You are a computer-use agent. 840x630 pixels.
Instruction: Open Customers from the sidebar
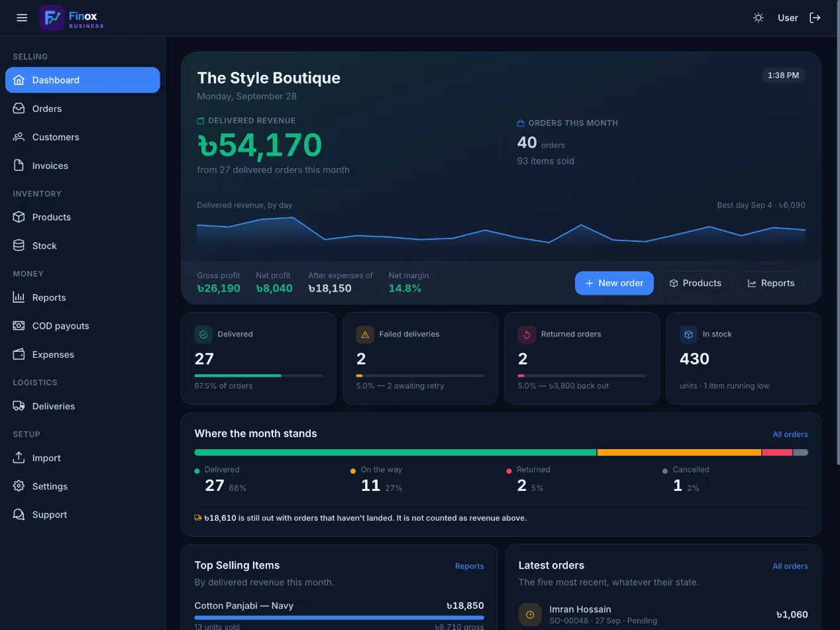pos(83,137)
